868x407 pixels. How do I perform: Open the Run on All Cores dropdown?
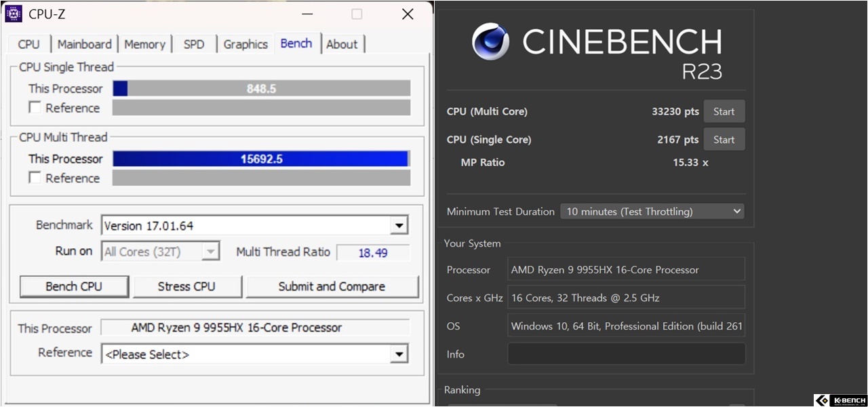click(x=210, y=252)
